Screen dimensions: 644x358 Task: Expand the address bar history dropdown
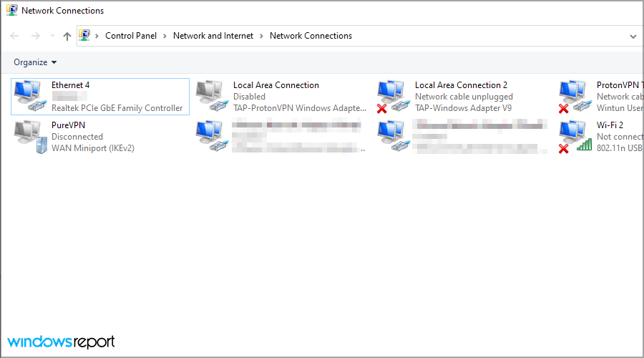(633, 37)
